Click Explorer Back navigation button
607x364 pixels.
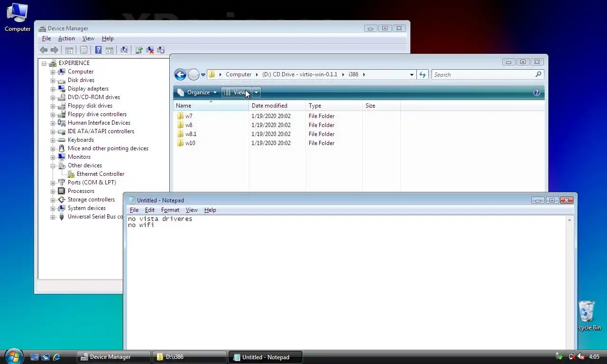[x=180, y=74]
